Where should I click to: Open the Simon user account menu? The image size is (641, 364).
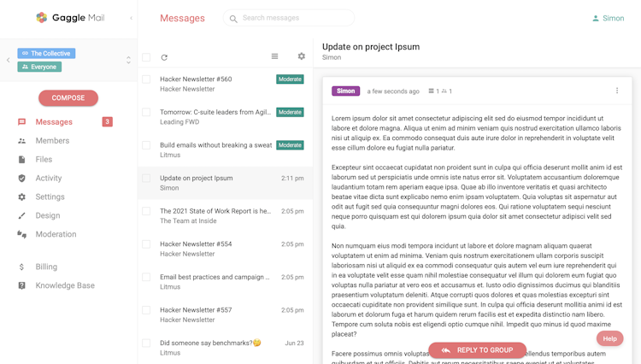pos(608,18)
